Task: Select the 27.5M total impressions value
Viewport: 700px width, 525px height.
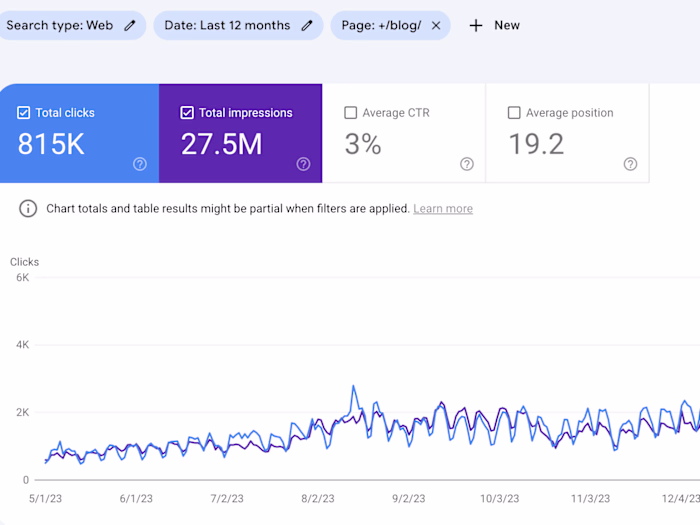Action: (221, 144)
